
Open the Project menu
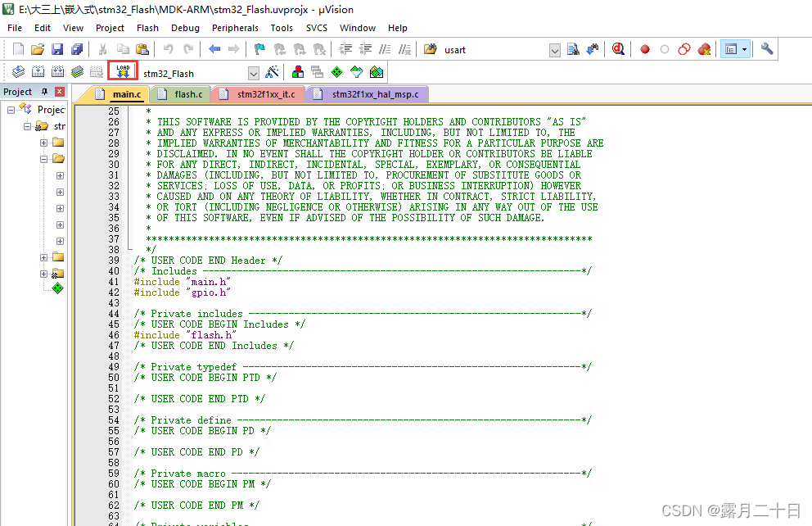click(110, 28)
